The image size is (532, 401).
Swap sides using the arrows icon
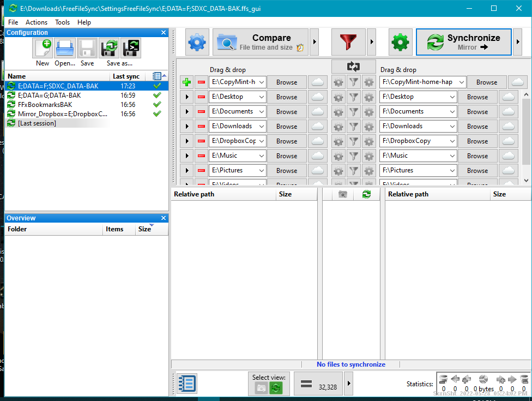(353, 67)
